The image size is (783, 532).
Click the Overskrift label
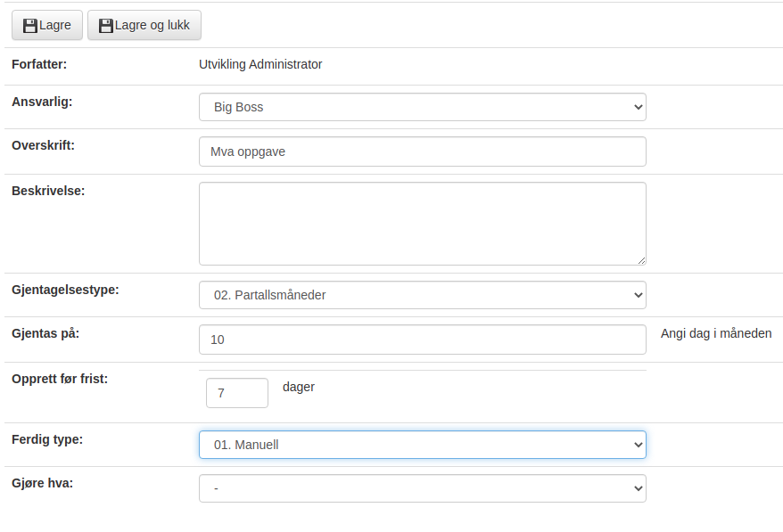pos(43,145)
